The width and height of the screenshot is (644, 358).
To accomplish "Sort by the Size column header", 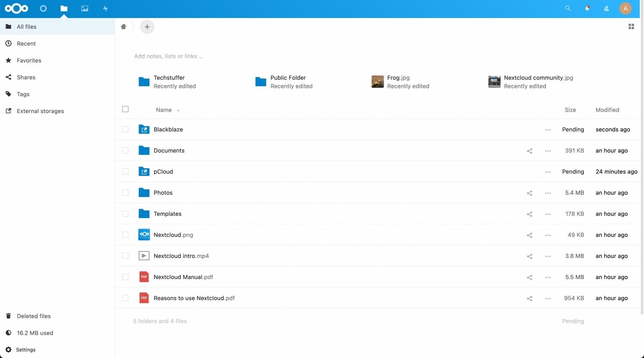I will pos(570,110).
